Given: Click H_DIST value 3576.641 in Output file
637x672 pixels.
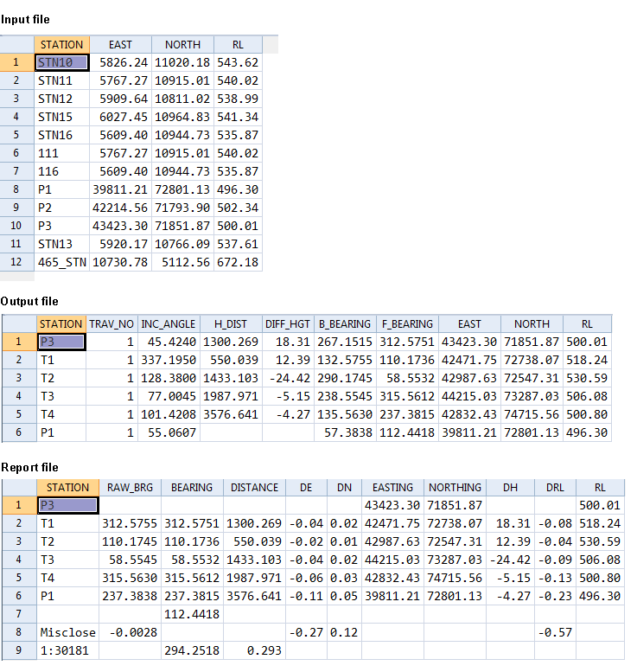Looking at the screenshot, I should (231, 415).
